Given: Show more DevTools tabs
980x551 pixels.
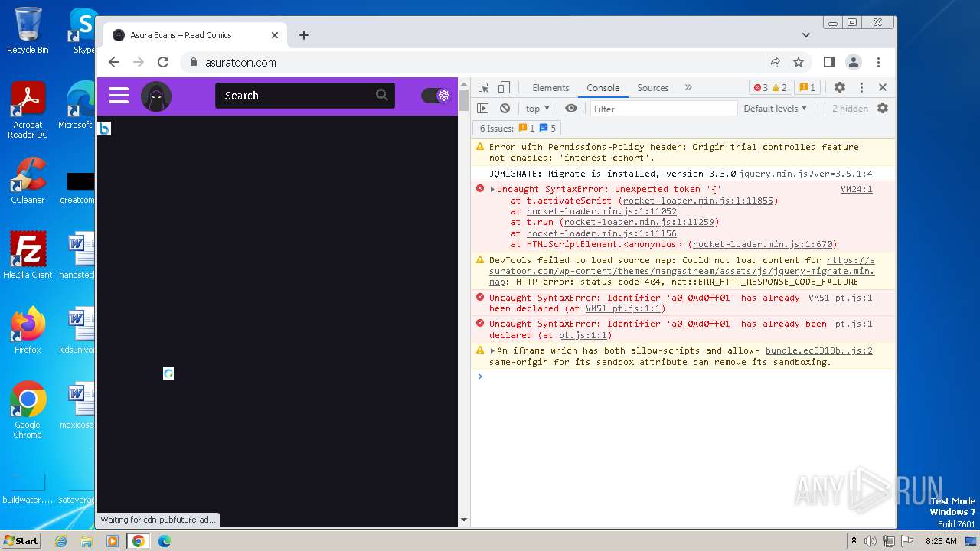Looking at the screenshot, I should [688, 87].
